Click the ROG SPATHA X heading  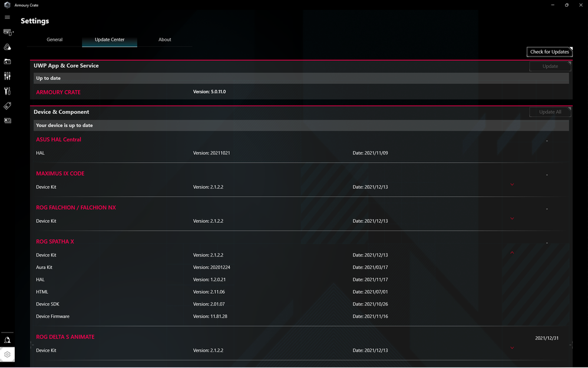click(x=55, y=241)
